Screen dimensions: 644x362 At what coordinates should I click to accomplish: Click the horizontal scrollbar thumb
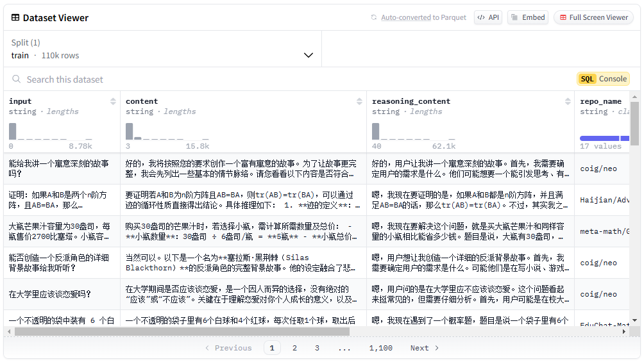182,331
